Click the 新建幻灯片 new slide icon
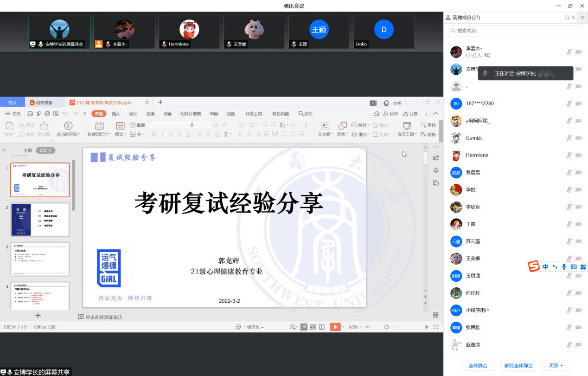This screenshot has height=376, width=588. click(99, 125)
